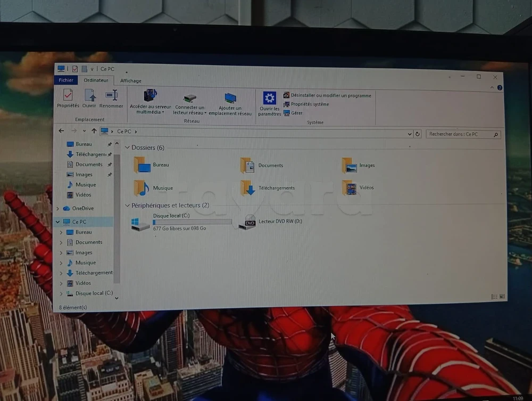The image size is (532, 401).
Task: Open customize quick access toolbar dropdown
Action: tap(92, 69)
